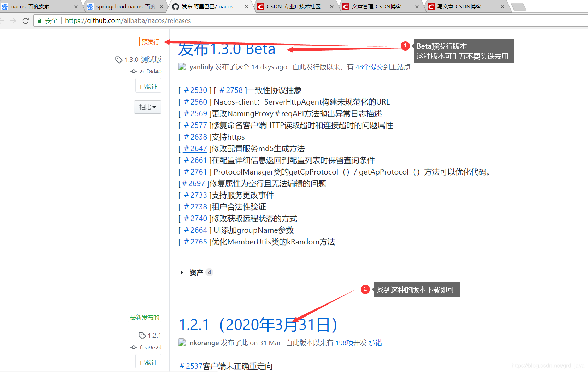588x372 pixels.
Task: Close the 文章管理-CSDN博客 tab
Action: click(417, 7)
